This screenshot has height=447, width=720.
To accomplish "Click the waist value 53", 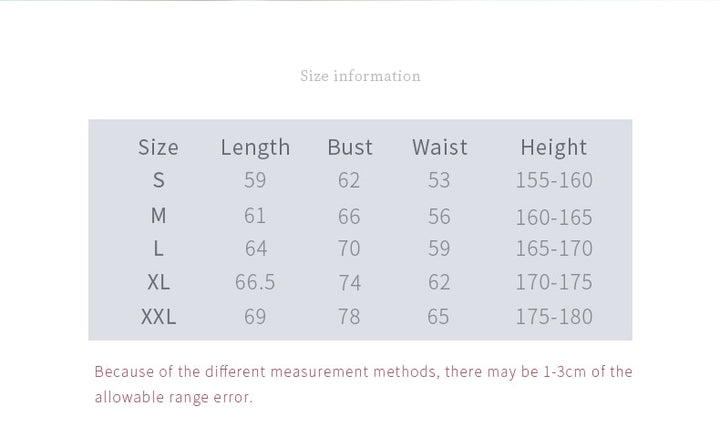I will (439, 180).
